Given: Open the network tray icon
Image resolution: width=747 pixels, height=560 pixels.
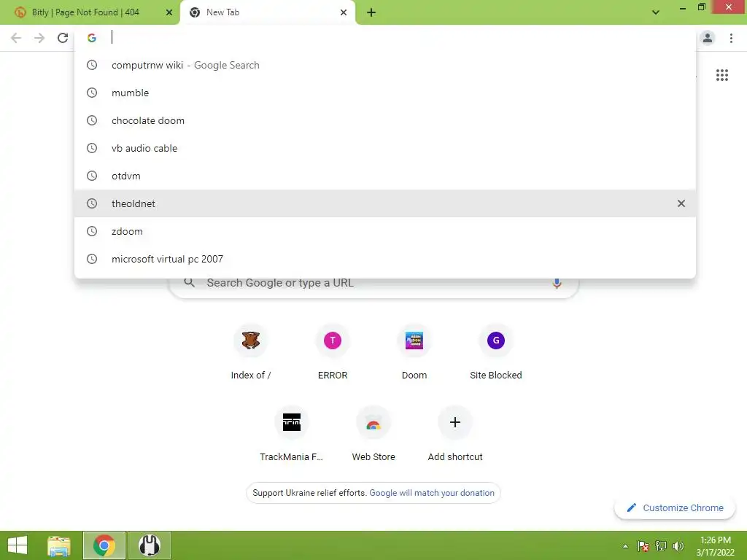Looking at the screenshot, I should coord(661,546).
